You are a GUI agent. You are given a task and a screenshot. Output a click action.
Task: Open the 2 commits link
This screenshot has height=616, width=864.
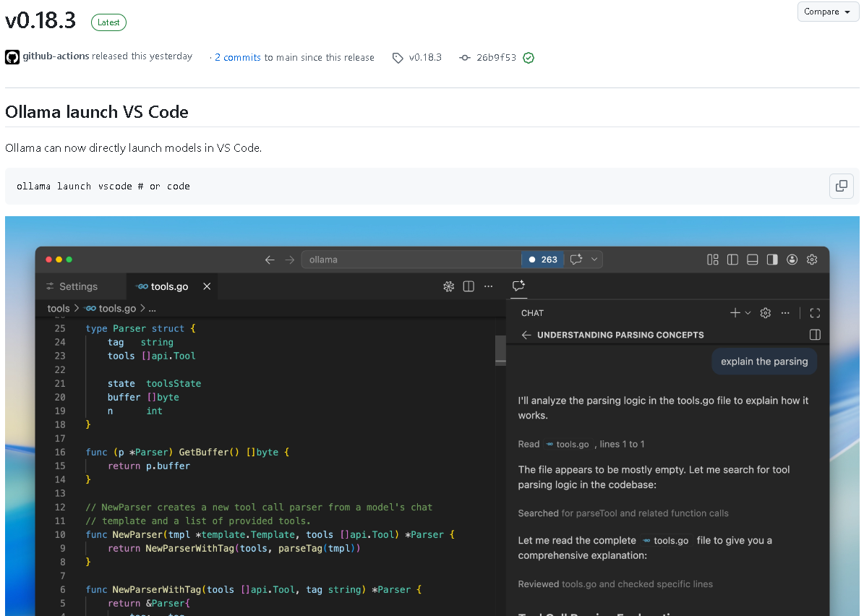click(x=237, y=57)
